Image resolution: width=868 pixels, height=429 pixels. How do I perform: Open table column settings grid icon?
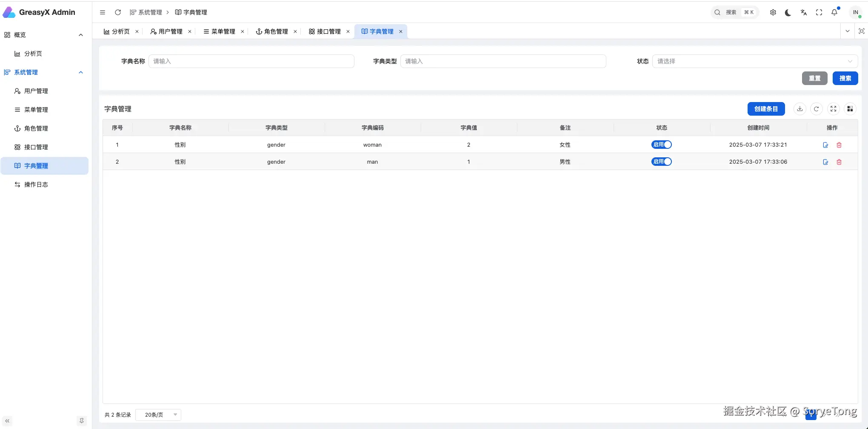850,109
